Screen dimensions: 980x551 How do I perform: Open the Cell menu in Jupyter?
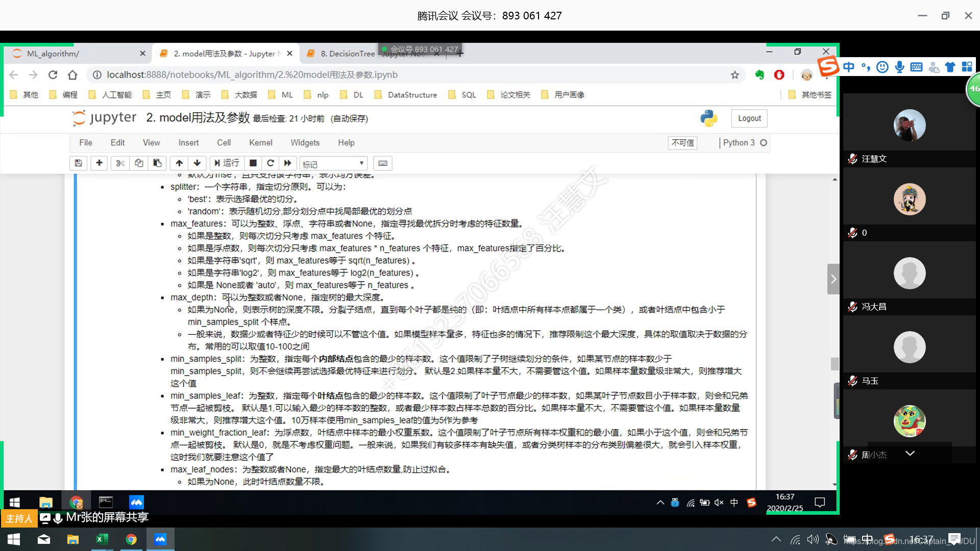coord(224,143)
